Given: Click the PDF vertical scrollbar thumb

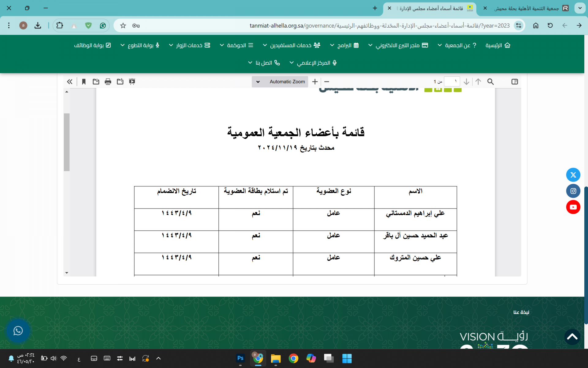Looking at the screenshot, I should [x=67, y=142].
